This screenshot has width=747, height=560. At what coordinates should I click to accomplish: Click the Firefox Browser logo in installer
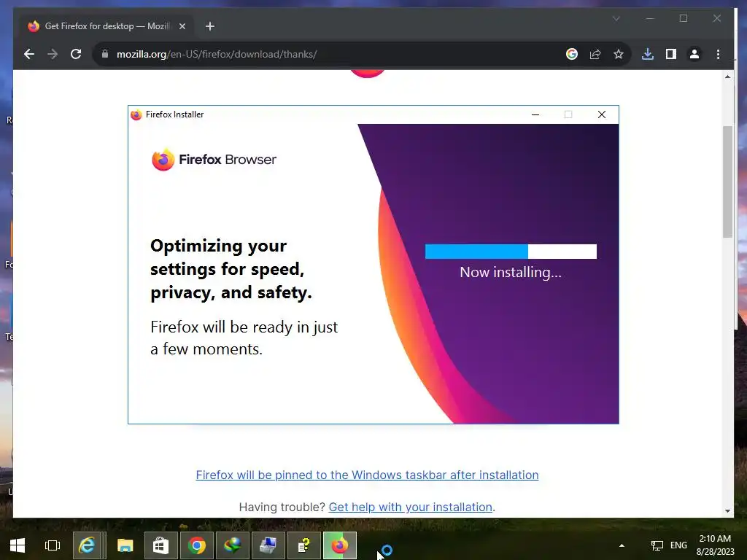pos(214,160)
